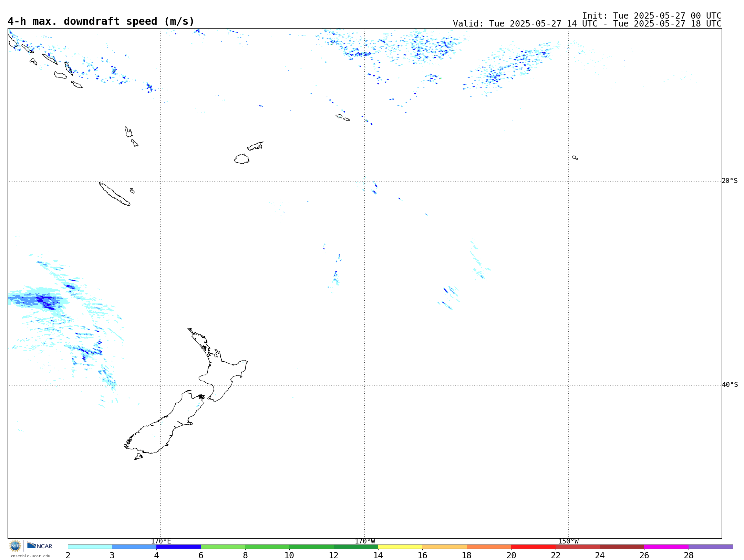The image size is (744, 560).
Task: Click the purple swatch above 28 m/s
Action: [711, 547]
